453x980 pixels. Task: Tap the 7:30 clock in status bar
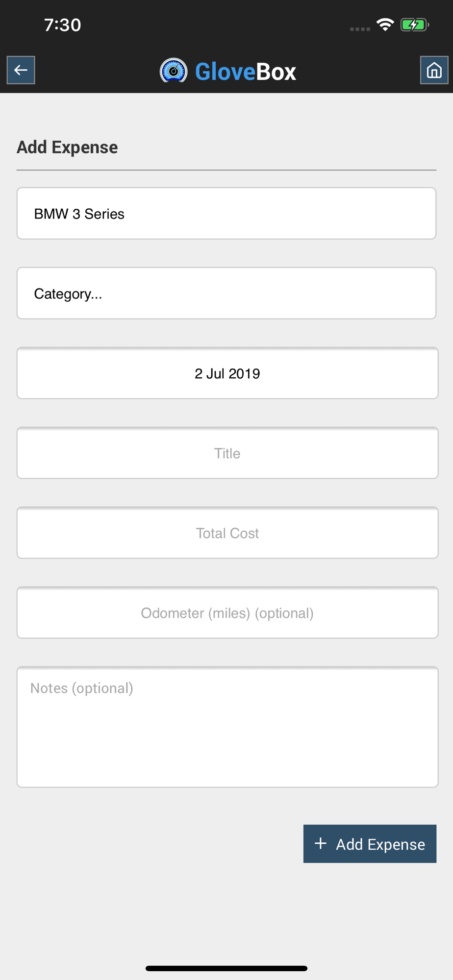(x=63, y=25)
